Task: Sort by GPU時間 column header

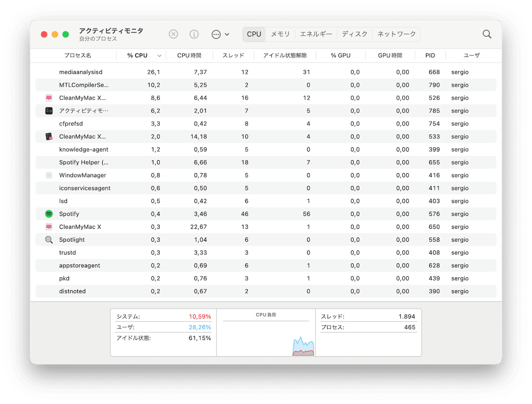Action: pyautogui.click(x=390, y=56)
